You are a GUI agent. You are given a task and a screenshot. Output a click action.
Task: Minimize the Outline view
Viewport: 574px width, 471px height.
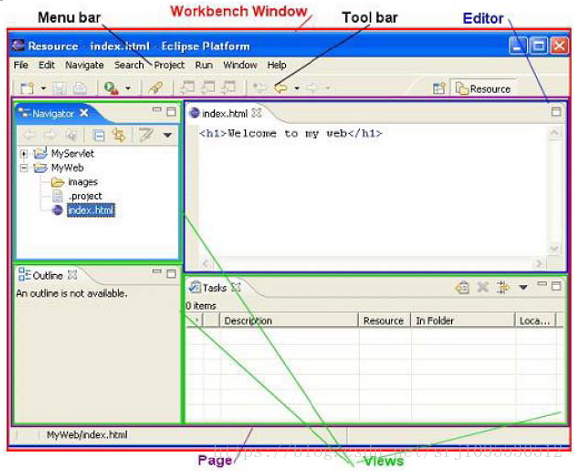tap(157, 272)
